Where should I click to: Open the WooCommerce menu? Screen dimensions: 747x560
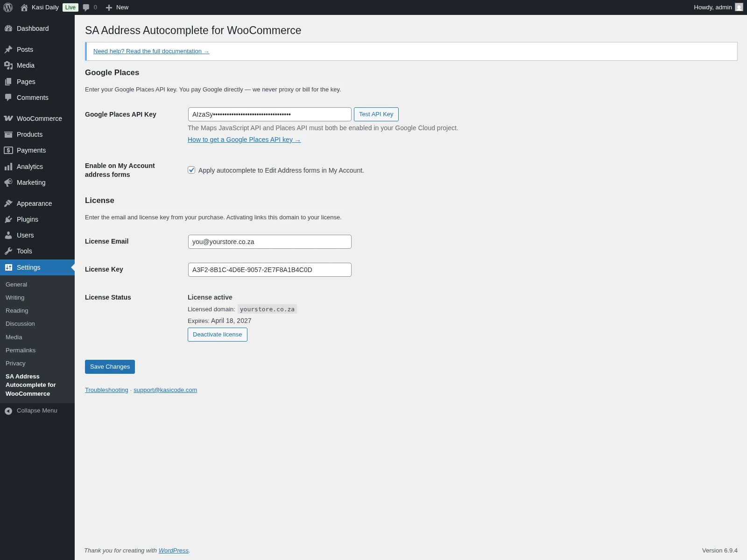tap(37, 119)
